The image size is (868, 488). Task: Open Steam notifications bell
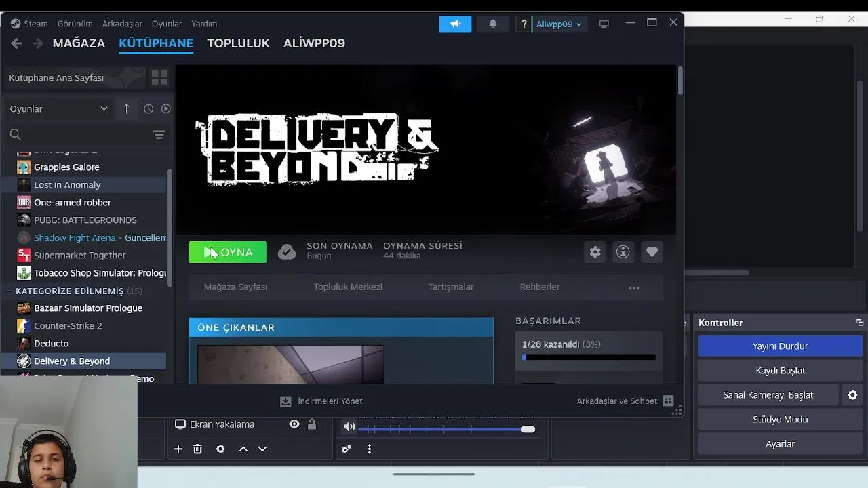493,24
